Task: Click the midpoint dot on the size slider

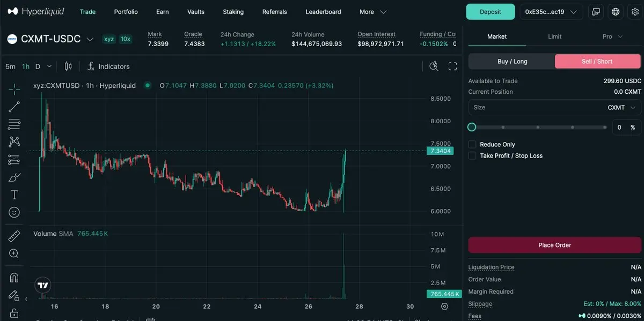Action: [x=538, y=127]
